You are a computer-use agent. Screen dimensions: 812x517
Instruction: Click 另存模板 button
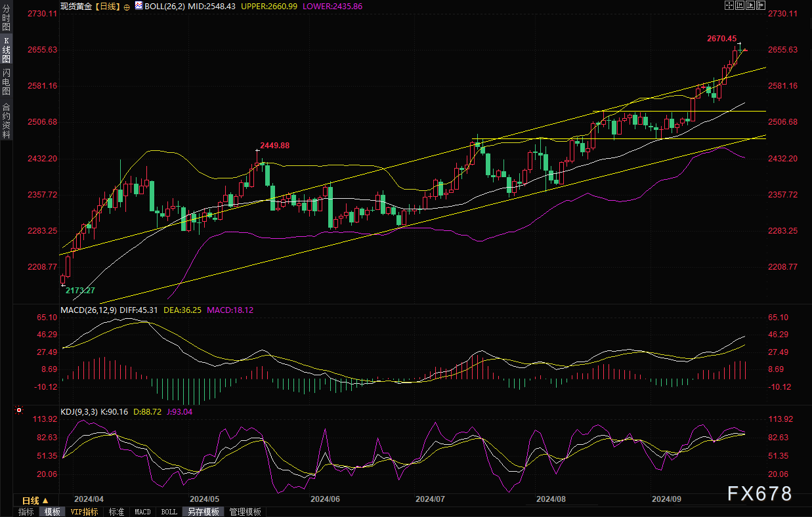click(x=203, y=512)
